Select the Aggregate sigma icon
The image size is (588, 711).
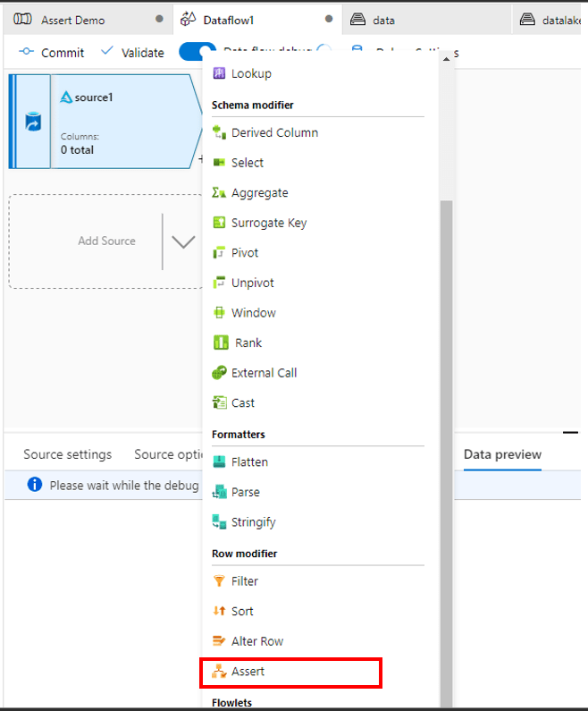(220, 192)
